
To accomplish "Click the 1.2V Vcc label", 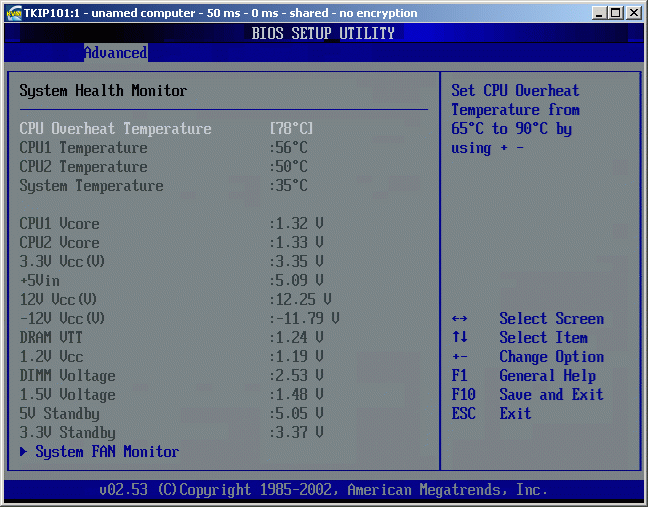I will [x=51, y=357].
